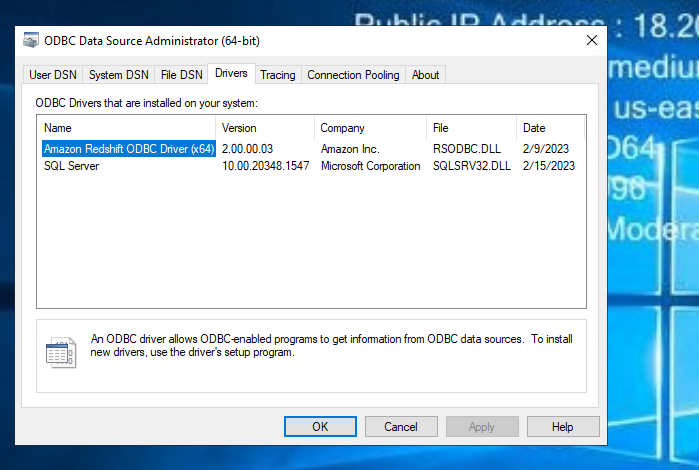Switch to the System DSN tab
This screenshot has width=699, height=470.
[119, 75]
